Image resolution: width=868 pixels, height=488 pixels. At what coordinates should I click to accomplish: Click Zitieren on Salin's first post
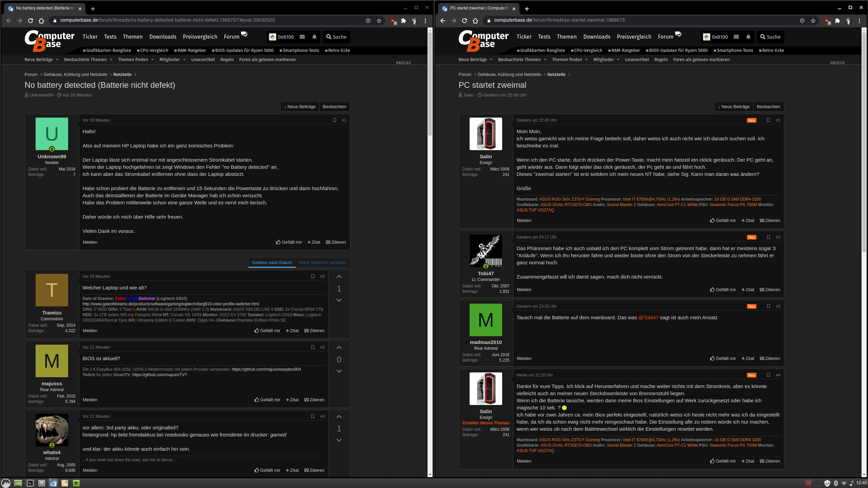(770, 221)
